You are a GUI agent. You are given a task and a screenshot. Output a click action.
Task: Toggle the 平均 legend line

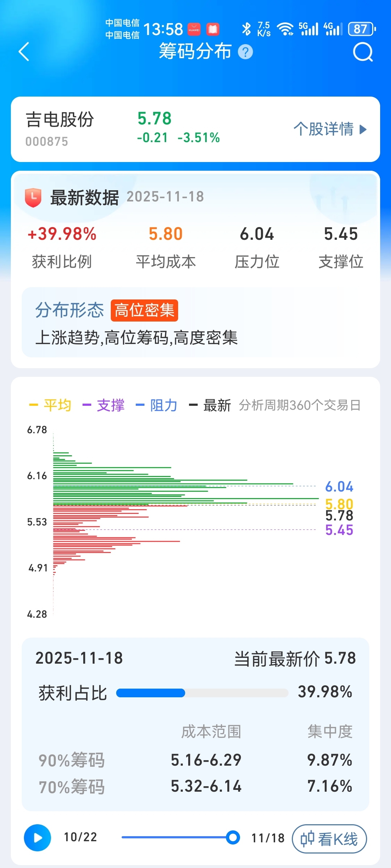pos(50,405)
